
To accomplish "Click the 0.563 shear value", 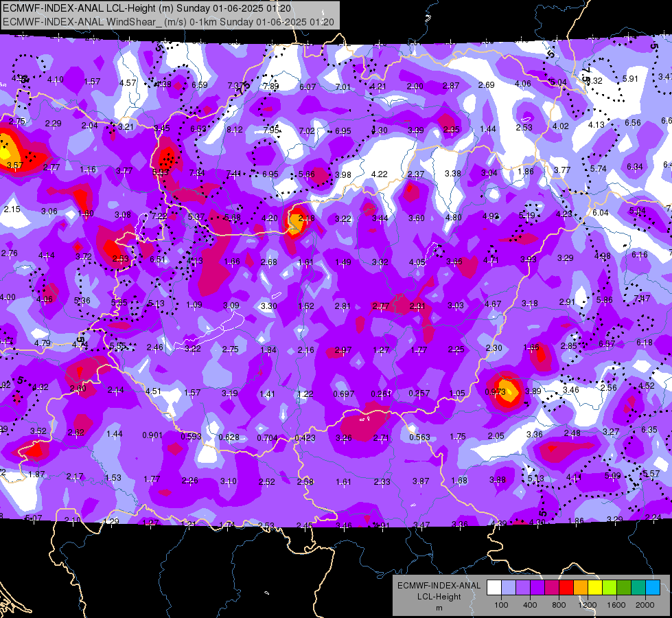I will click(x=419, y=437).
